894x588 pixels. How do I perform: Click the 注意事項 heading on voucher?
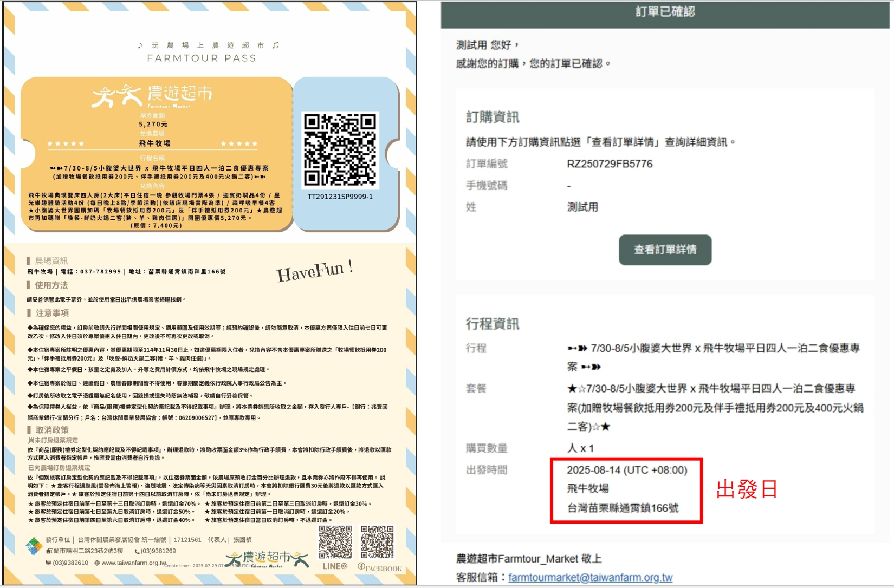[x=52, y=313]
